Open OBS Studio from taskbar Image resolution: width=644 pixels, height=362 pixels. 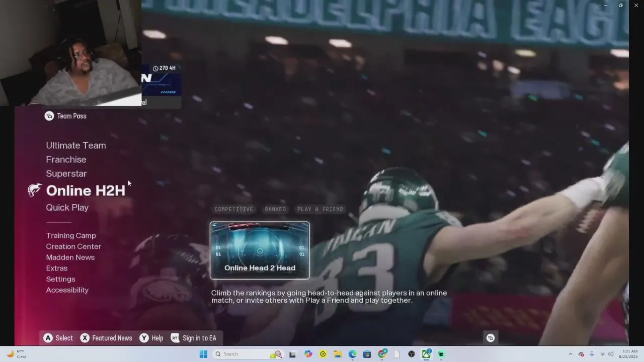pyautogui.click(x=412, y=354)
